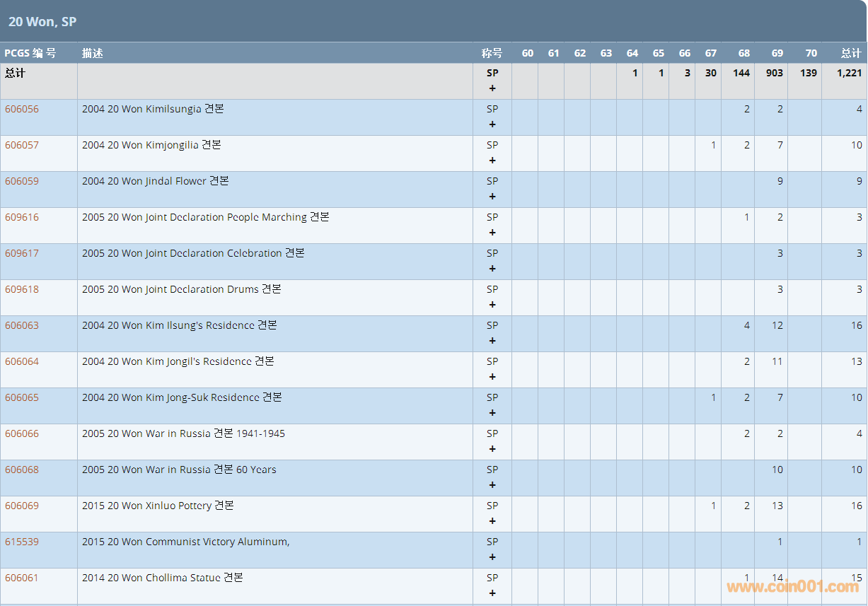Expand plus sign for Xinluo Pottery row
The width and height of the screenshot is (868, 606).
click(x=492, y=521)
